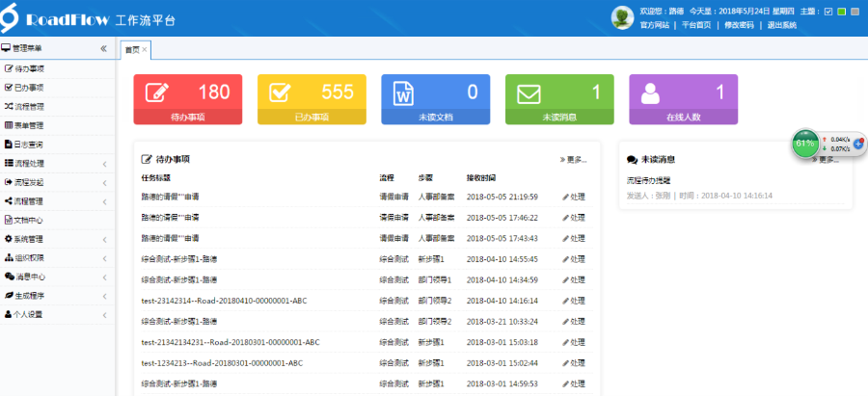Open task test-23142314--Road-20180410-00000001-ABC
Viewport: 868px width, 396px height.
[224, 301]
